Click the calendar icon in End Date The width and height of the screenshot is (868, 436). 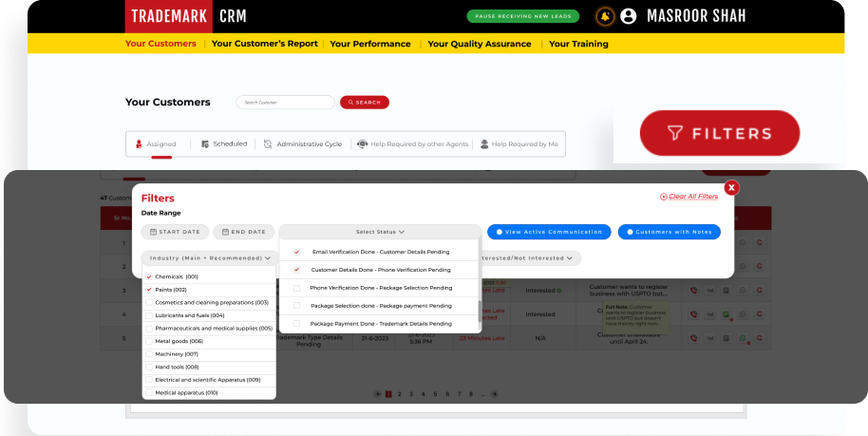point(224,232)
